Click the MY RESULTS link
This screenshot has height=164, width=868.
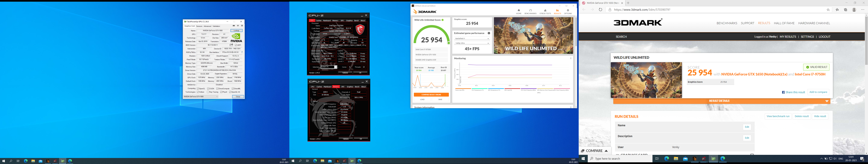(788, 37)
